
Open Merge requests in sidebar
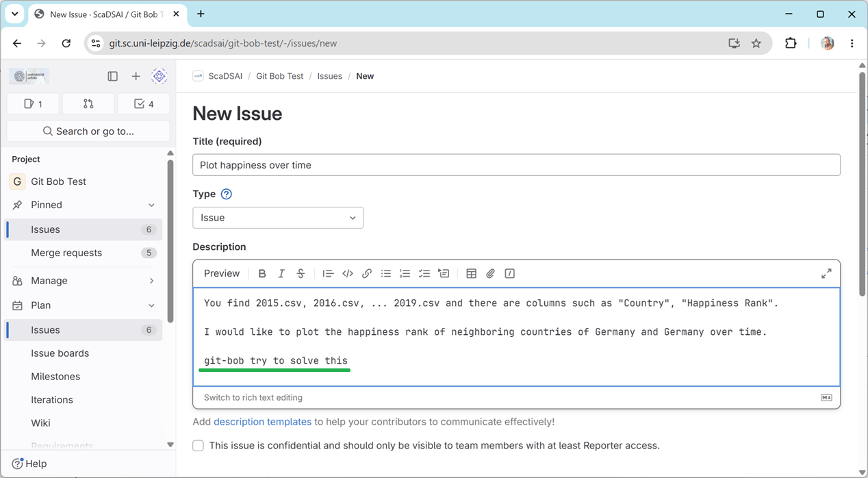[x=84, y=253]
